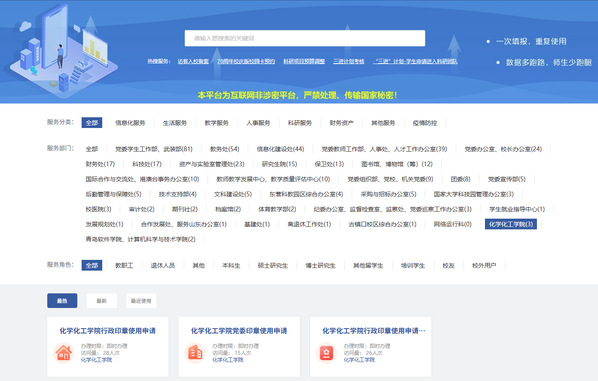
Task: Switch to the 最新 sort tab
Action: click(x=101, y=301)
